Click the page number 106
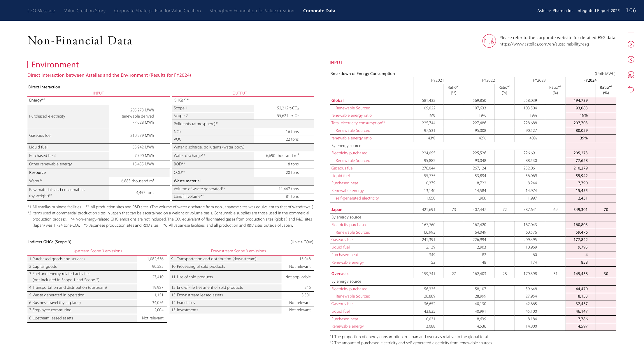Image resolution: width=644 pixels, height=362 pixels. pyautogui.click(x=631, y=10)
